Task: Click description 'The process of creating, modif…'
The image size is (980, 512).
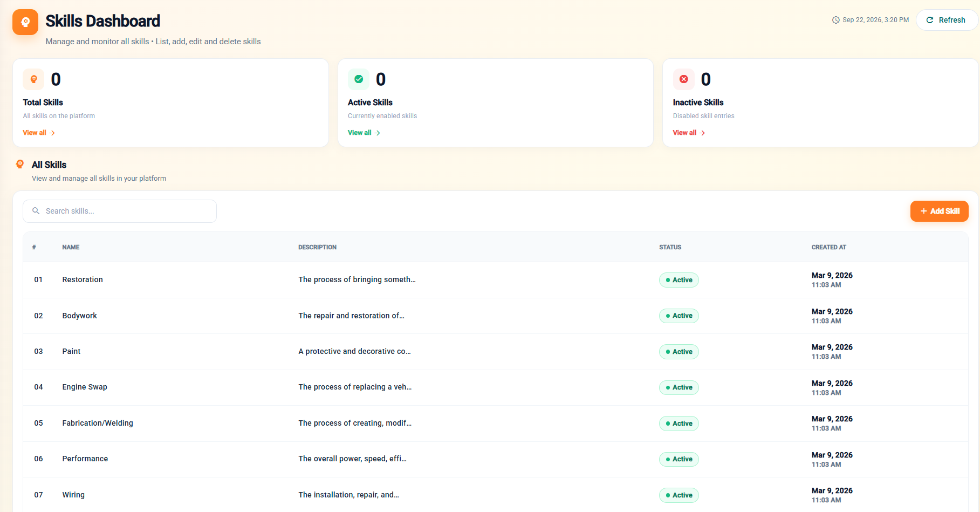Action: (355, 423)
